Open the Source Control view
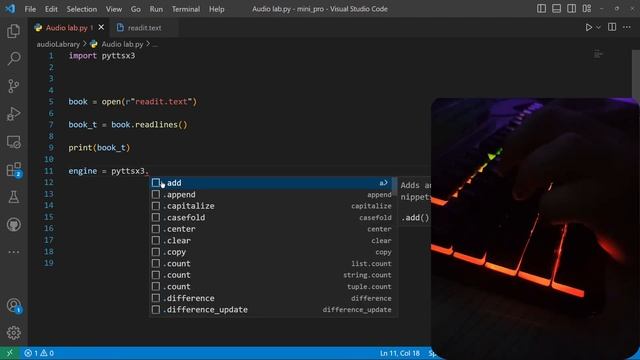 coord(13,86)
